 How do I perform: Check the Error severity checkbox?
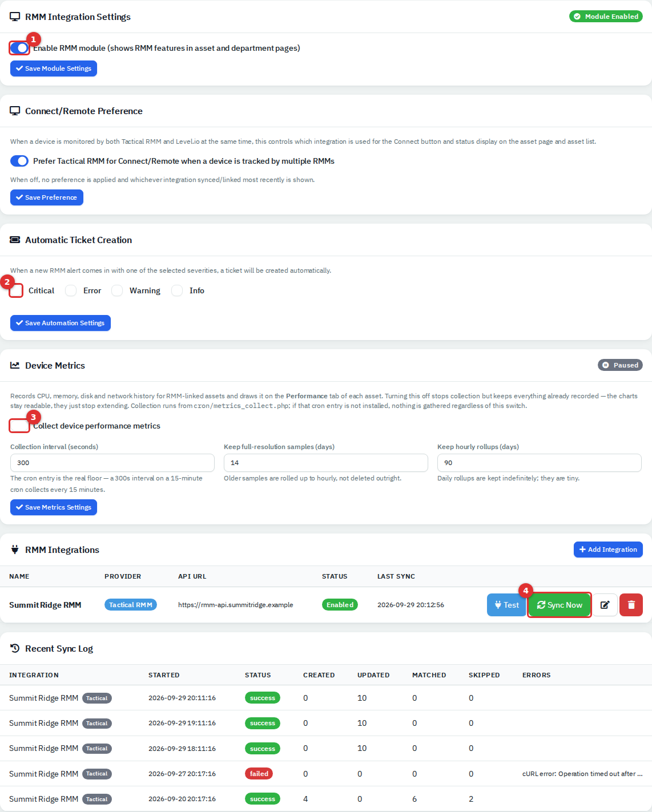(71, 290)
